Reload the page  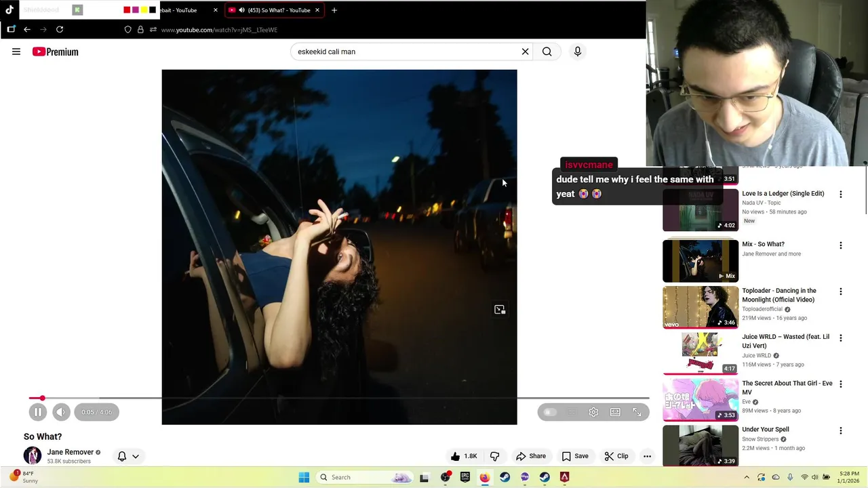tap(60, 29)
